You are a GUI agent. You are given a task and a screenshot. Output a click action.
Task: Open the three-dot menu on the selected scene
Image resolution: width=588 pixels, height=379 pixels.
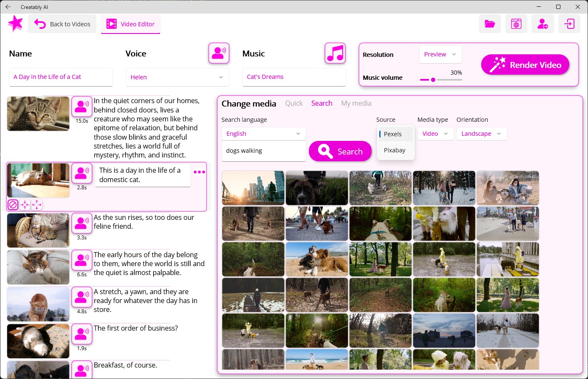point(199,171)
